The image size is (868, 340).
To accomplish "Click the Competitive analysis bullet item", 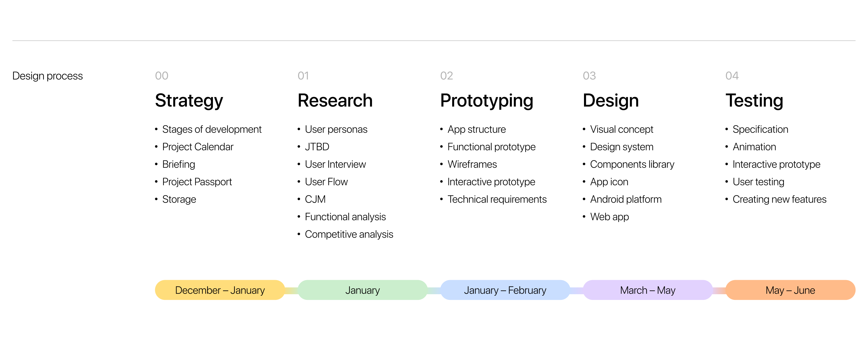I will [x=349, y=234].
